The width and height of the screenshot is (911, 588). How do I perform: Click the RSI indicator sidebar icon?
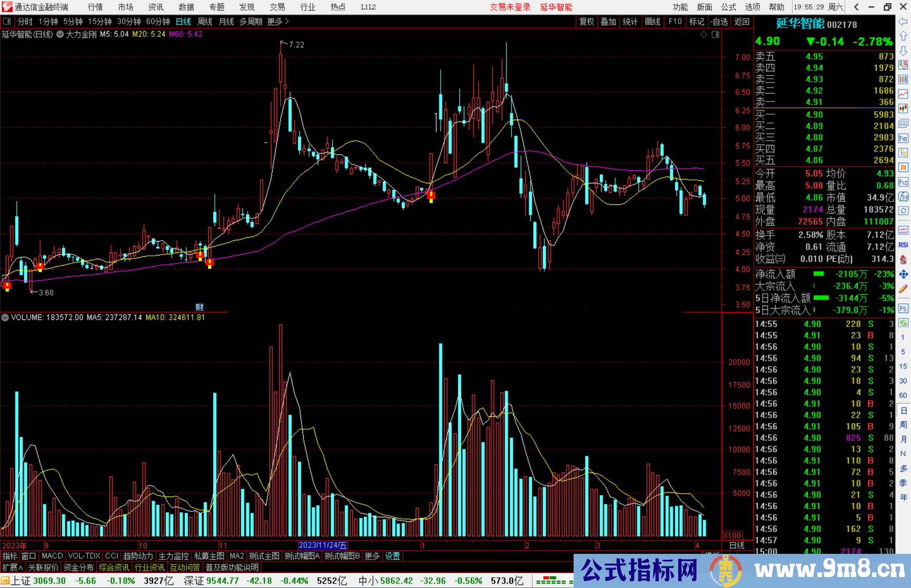(x=903, y=245)
